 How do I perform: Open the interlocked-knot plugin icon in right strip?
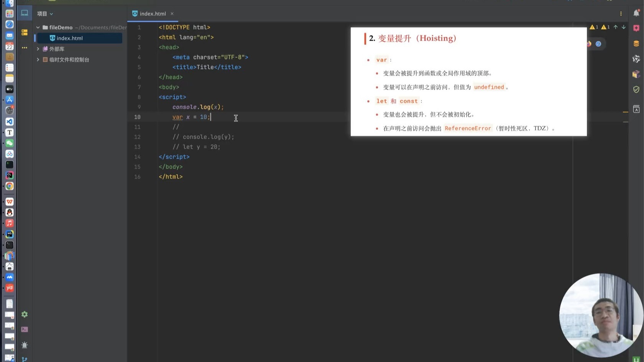[x=636, y=59]
